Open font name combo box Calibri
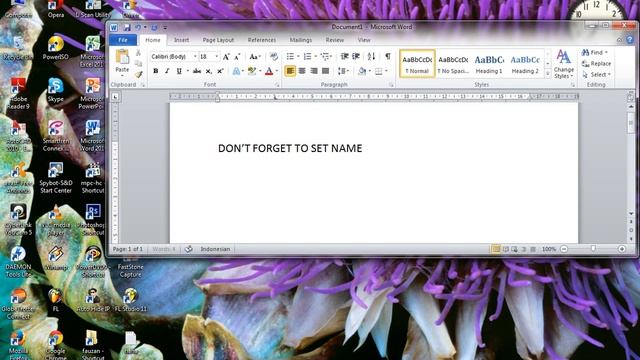The width and height of the screenshot is (640, 360). (x=174, y=56)
